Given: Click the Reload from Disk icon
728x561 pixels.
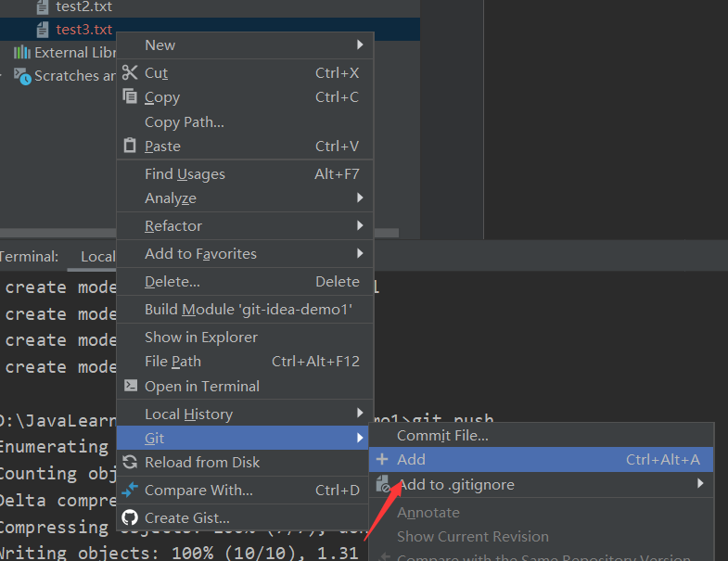Looking at the screenshot, I should [x=130, y=462].
